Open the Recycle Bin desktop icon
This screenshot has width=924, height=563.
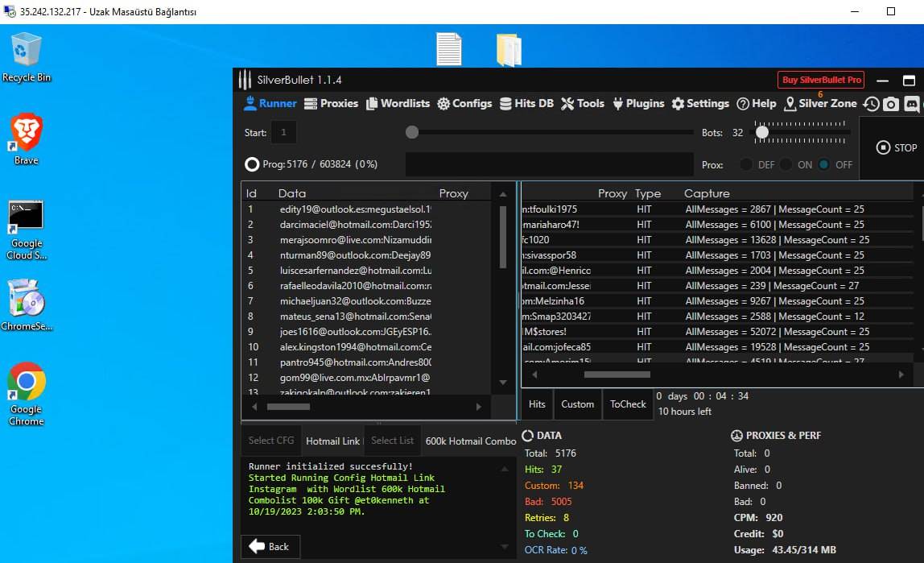click(27, 57)
